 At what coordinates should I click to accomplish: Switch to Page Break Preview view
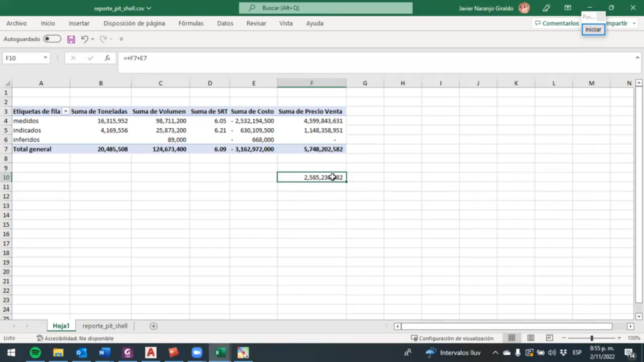click(x=550, y=337)
